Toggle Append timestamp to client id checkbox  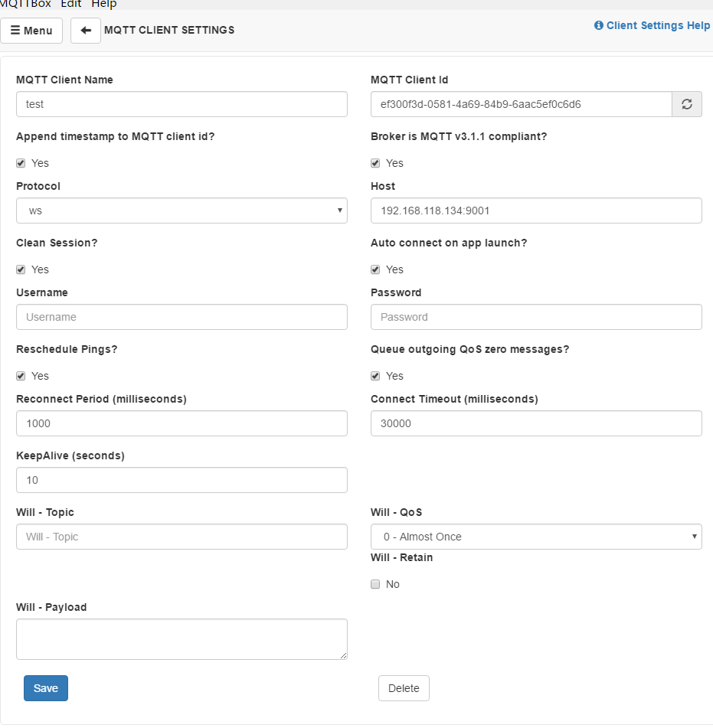point(21,163)
